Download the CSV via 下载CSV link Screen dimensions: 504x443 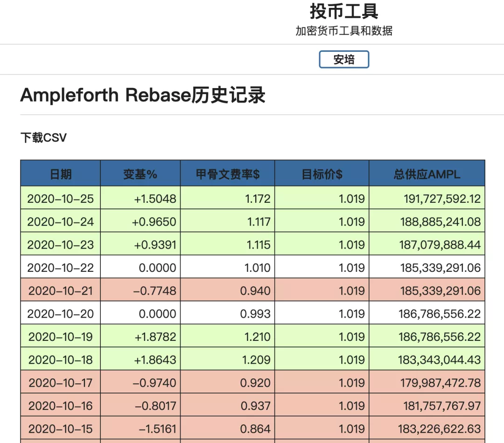click(43, 138)
